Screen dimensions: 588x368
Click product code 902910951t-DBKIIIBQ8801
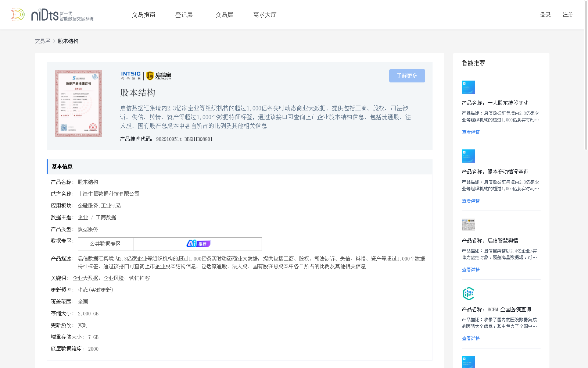184,139
